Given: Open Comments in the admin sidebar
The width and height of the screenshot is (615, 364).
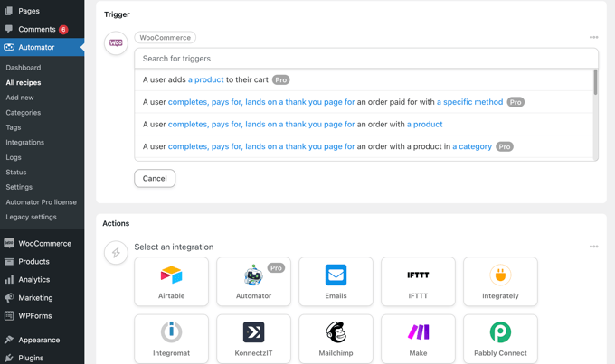Looking at the screenshot, I should (x=36, y=29).
